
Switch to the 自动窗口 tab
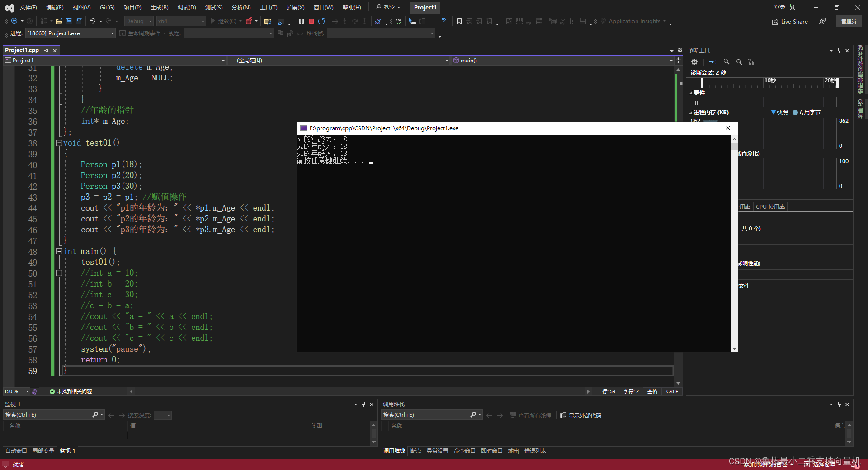[16, 451]
